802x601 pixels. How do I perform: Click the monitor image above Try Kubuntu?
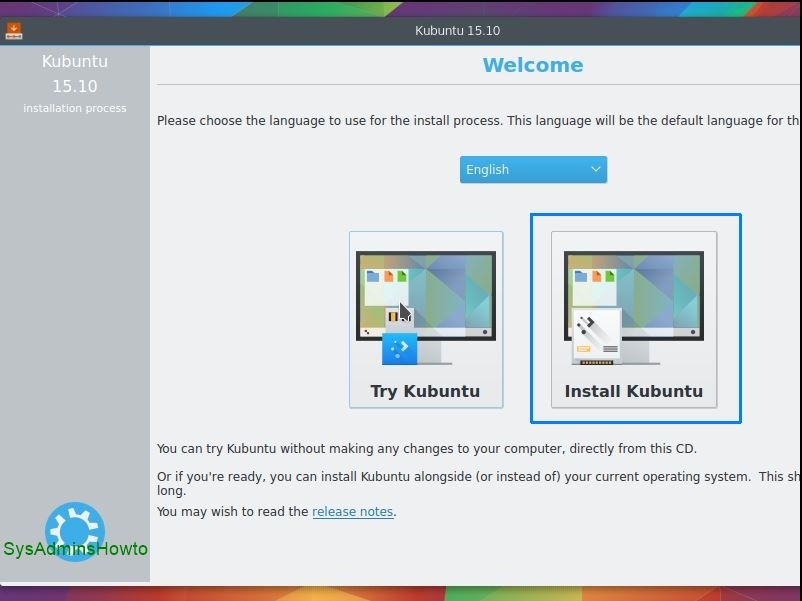pyautogui.click(x=426, y=298)
